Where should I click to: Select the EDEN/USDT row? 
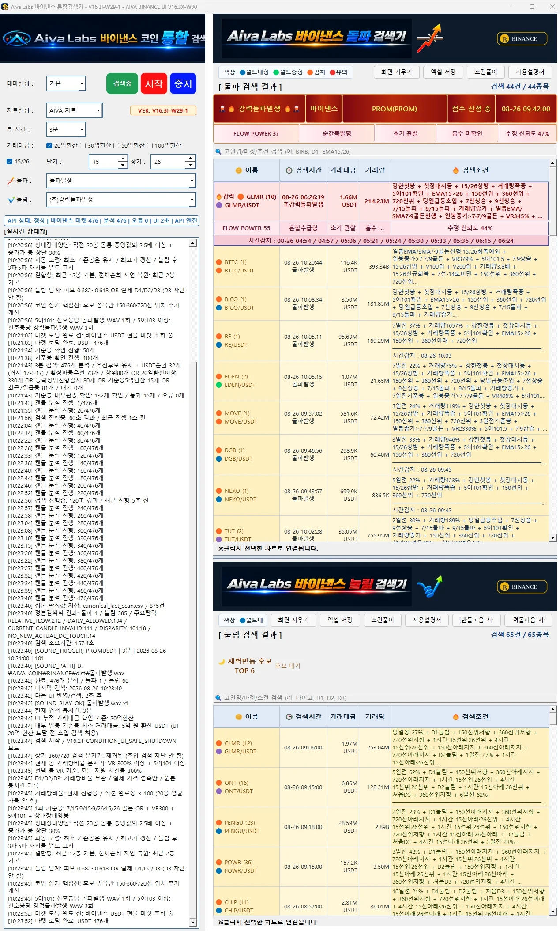[381, 381]
